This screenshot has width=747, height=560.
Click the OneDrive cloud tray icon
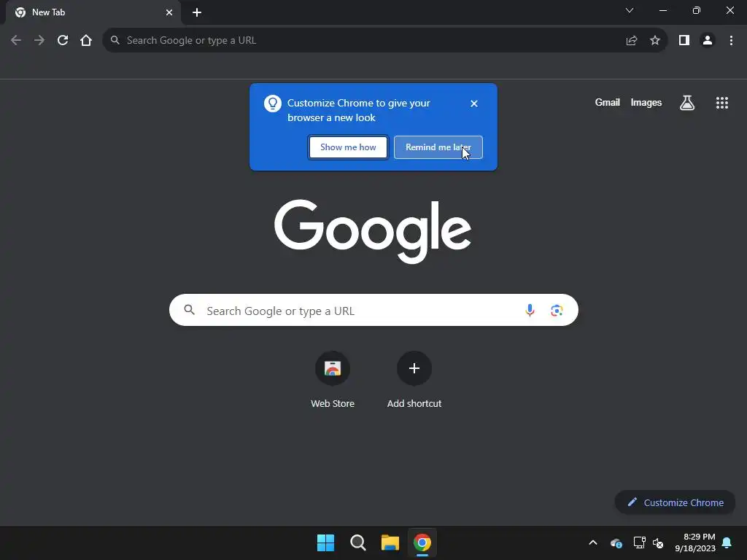[616, 542]
